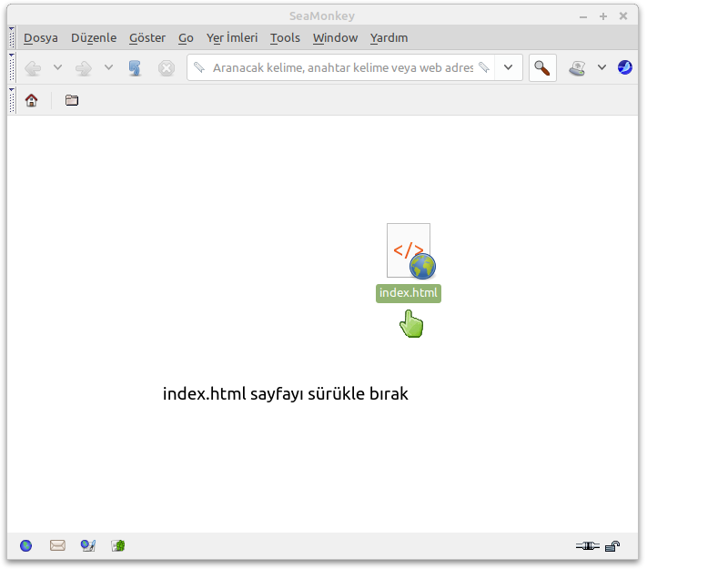
Task: Go to Home page icon
Action: pos(31,100)
